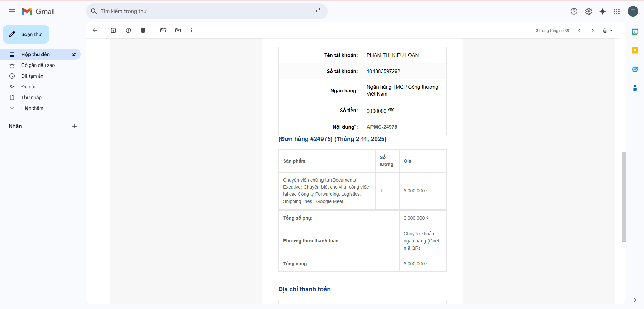The width and height of the screenshot is (644, 309).
Task: Open Google apps grid launcher
Action: point(617,11)
